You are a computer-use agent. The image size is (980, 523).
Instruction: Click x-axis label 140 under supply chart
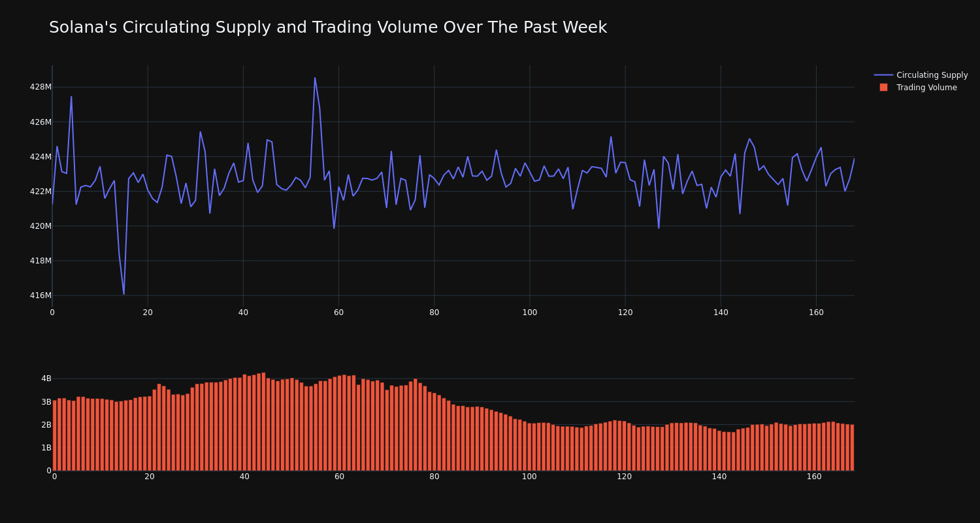tap(721, 312)
